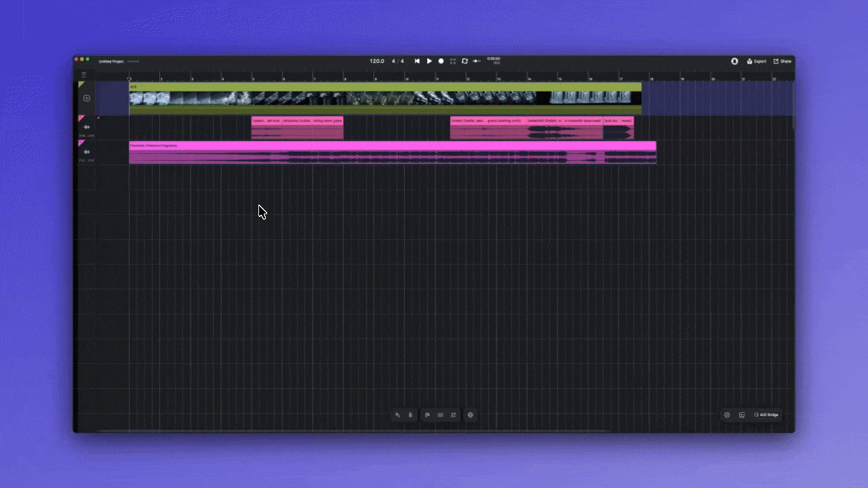The height and width of the screenshot is (488, 868).
Task: Click the Export button
Action: [x=757, y=61]
